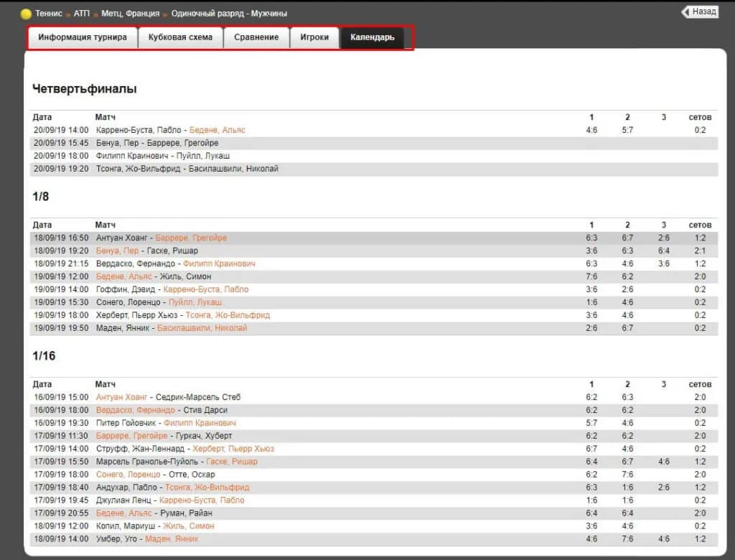Click the date 20/09/19 14:00
This screenshot has width=735, height=560.
pyautogui.click(x=61, y=130)
